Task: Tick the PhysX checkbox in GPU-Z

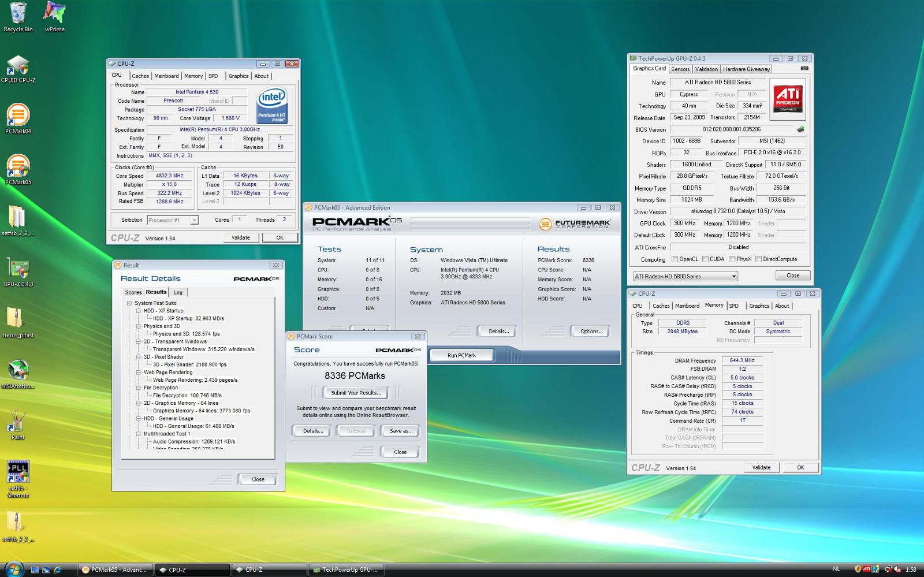Action: (x=732, y=259)
